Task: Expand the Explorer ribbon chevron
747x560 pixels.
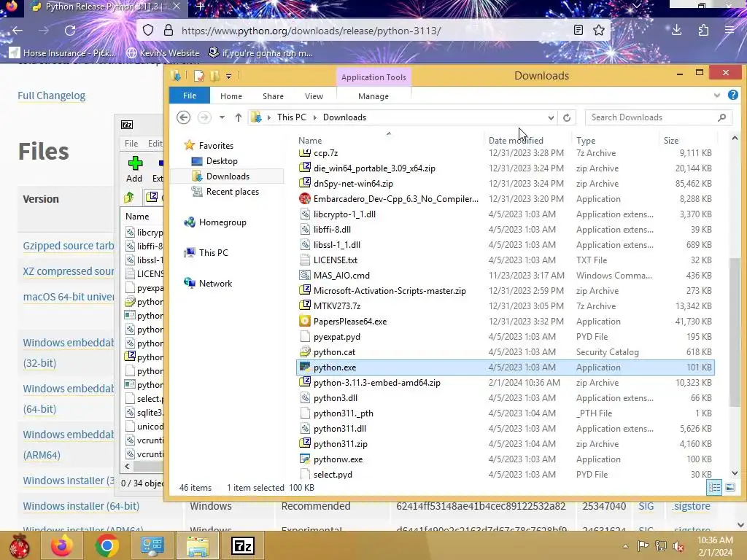Action: tap(716, 96)
